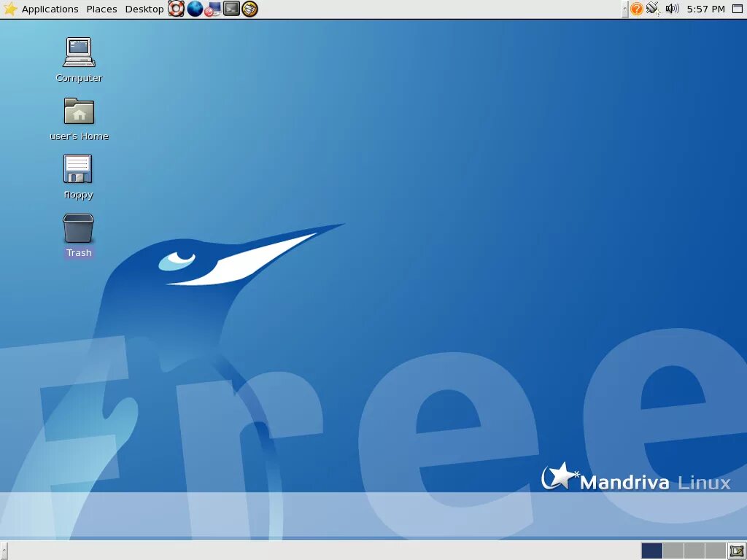Open the gold round software installer icon
This screenshot has height=560, width=747.
[249, 9]
